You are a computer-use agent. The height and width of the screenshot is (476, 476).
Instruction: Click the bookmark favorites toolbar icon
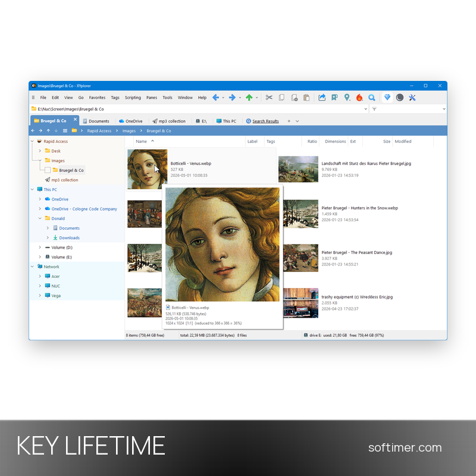tap(334, 98)
